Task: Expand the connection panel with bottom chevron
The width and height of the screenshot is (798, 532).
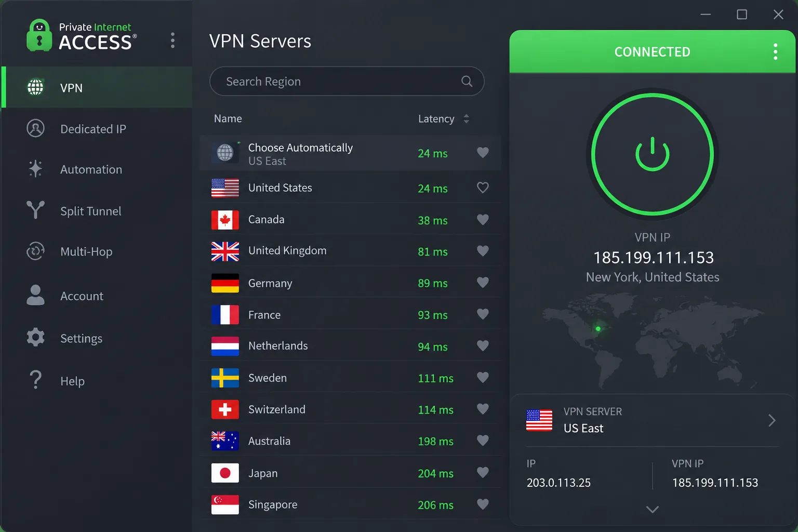Action: pyautogui.click(x=653, y=509)
